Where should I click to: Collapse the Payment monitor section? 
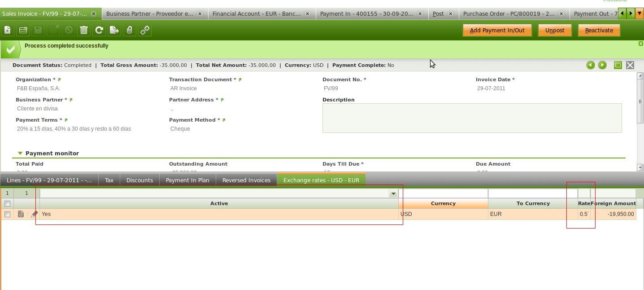pyautogui.click(x=20, y=154)
